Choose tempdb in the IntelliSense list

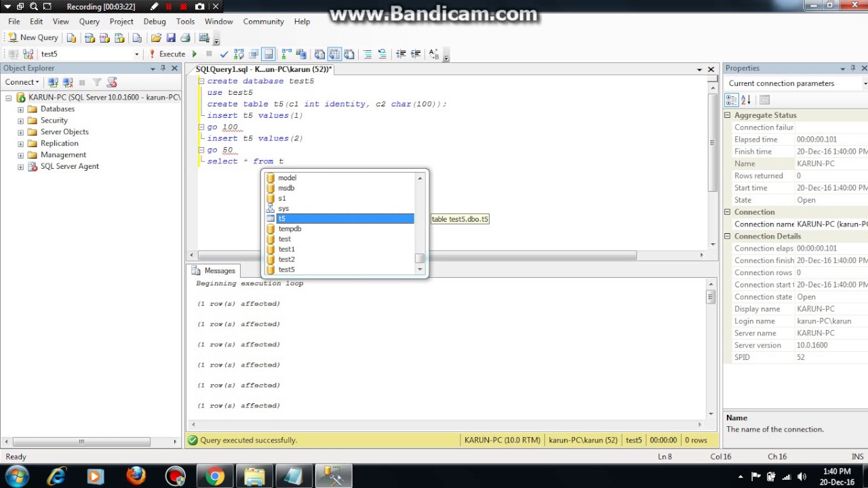tap(340, 229)
